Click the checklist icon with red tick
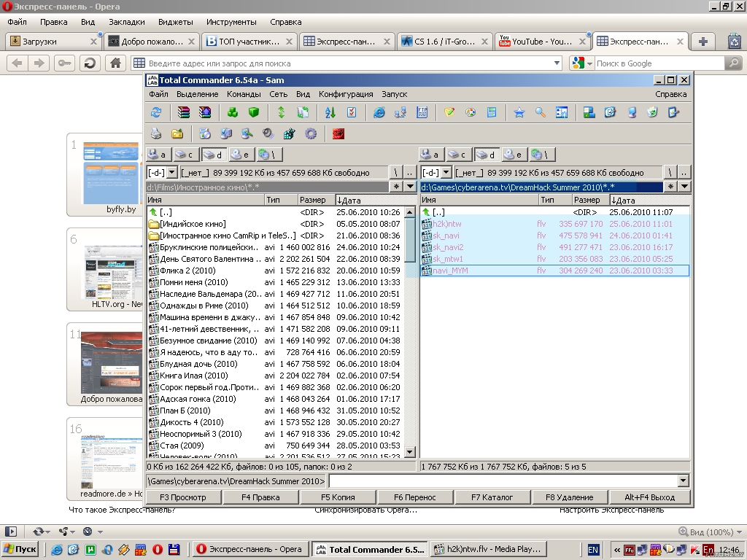This screenshot has width=747, height=560. click(x=352, y=112)
